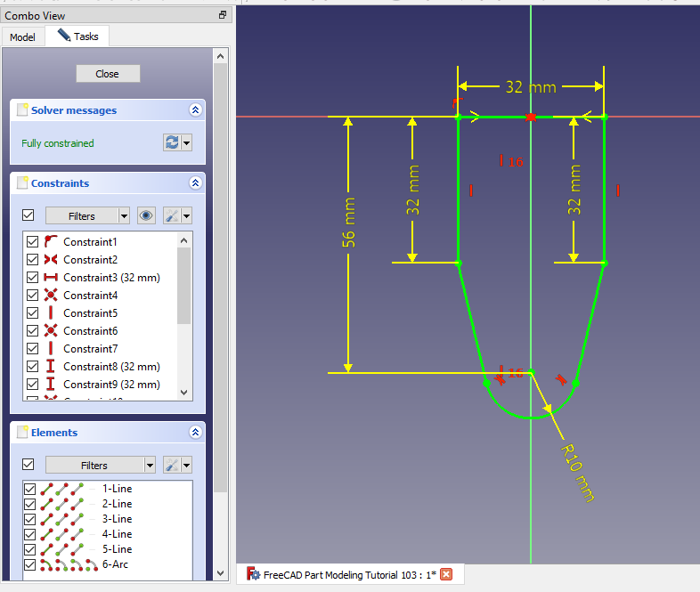Image resolution: width=700 pixels, height=592 pixels.
Task: Click the solver update refresh icon
Action: [172, 142]
